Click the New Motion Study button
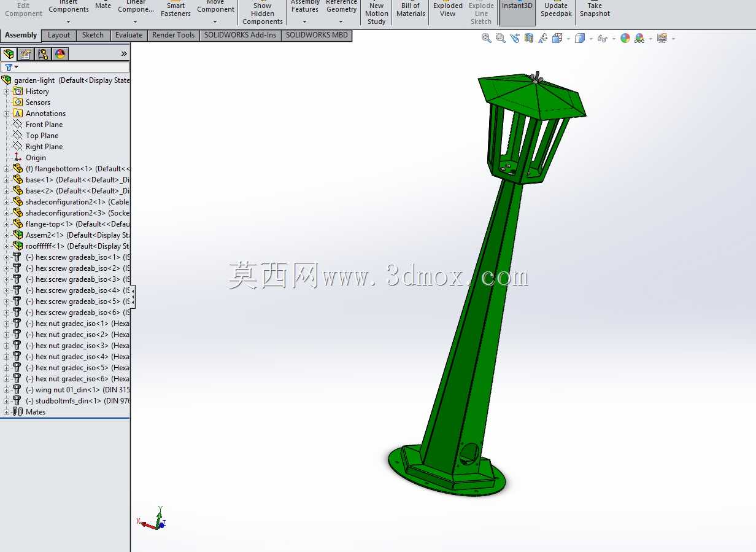The width and height of the screenshot is (756, 552). pyautogui.click(x=376, y=12)
